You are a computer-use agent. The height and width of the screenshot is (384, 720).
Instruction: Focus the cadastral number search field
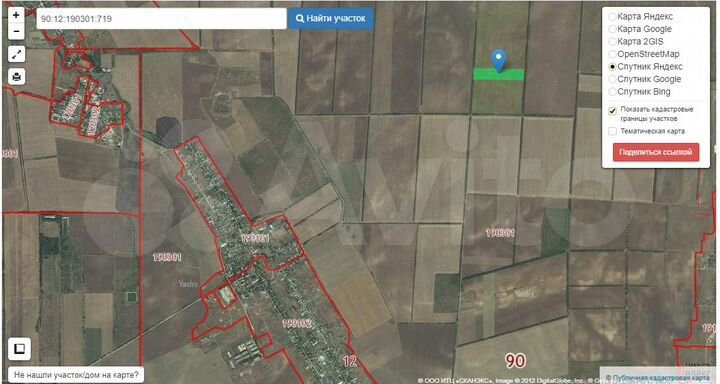tap(161, 18)
